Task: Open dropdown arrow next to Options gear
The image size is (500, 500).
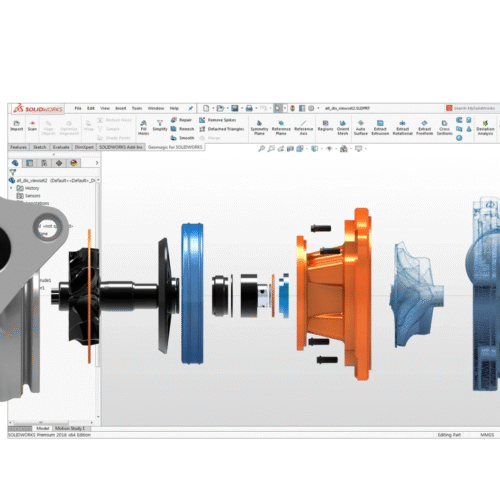Action: (x=318, y=108)
